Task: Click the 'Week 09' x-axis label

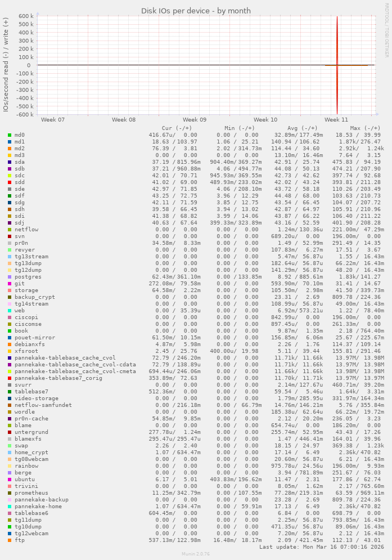Action: 195,120
